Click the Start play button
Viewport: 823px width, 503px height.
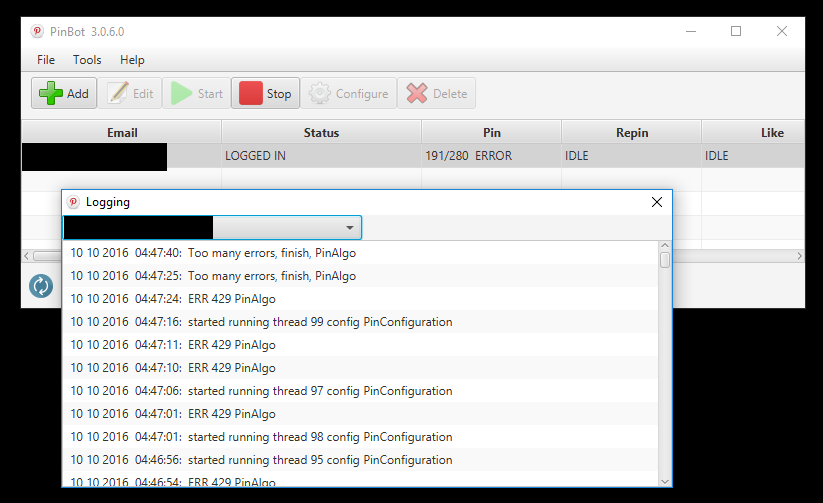(196, 93)
